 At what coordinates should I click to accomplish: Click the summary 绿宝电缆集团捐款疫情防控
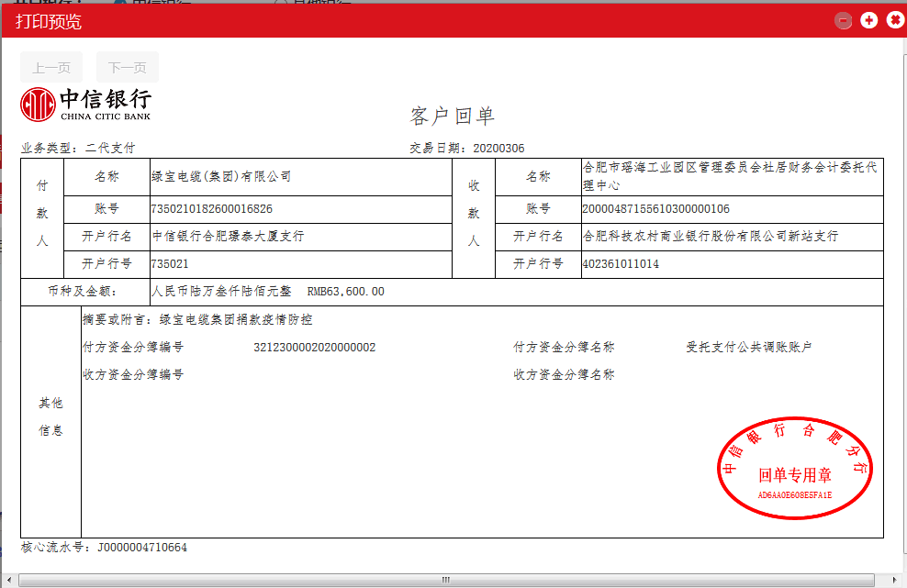[236, 320]
